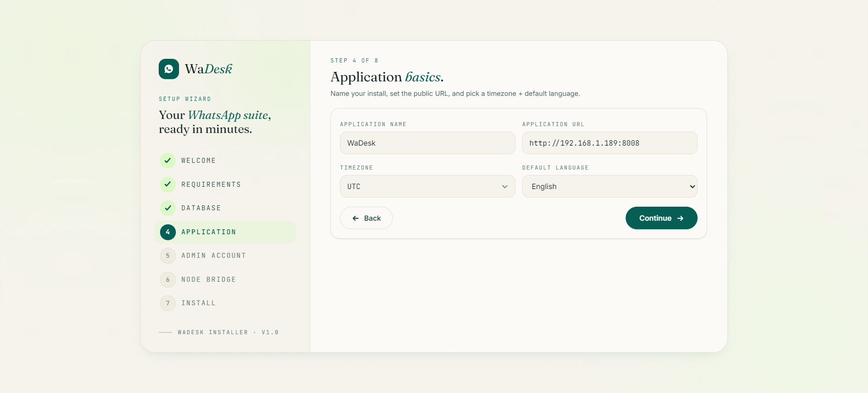Click the 'Name your install' description text

(455, 94)
